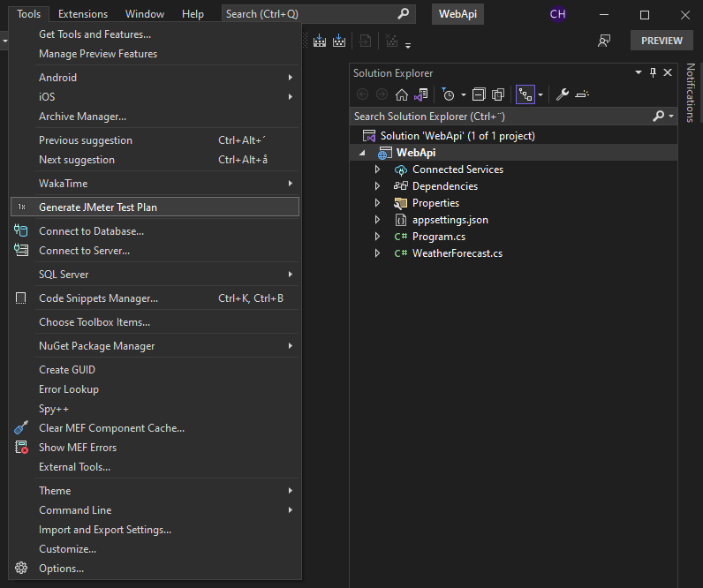The height and width of the screenshot is (588, 703).
Task: Expand the Connected Services node
Action: [377, 170]
